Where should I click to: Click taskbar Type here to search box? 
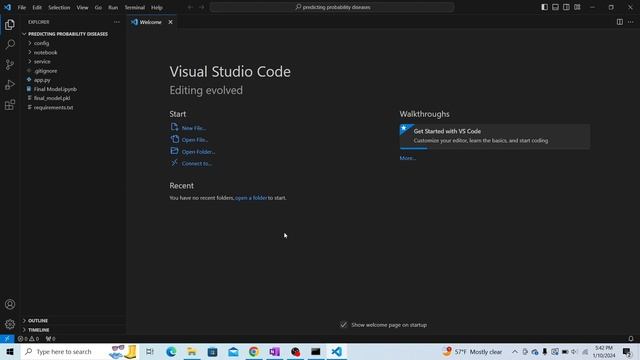tap(80, 351)
